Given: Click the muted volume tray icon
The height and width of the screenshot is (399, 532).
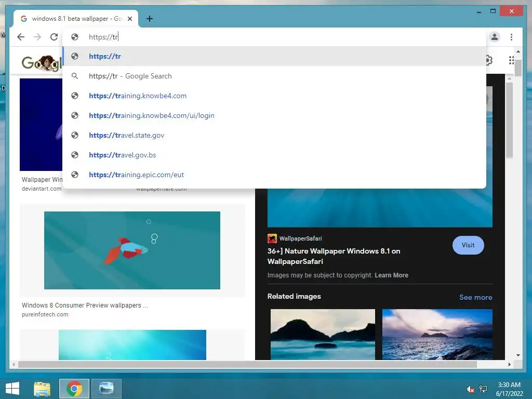Looking at the screenshot, I should (470, 389).
